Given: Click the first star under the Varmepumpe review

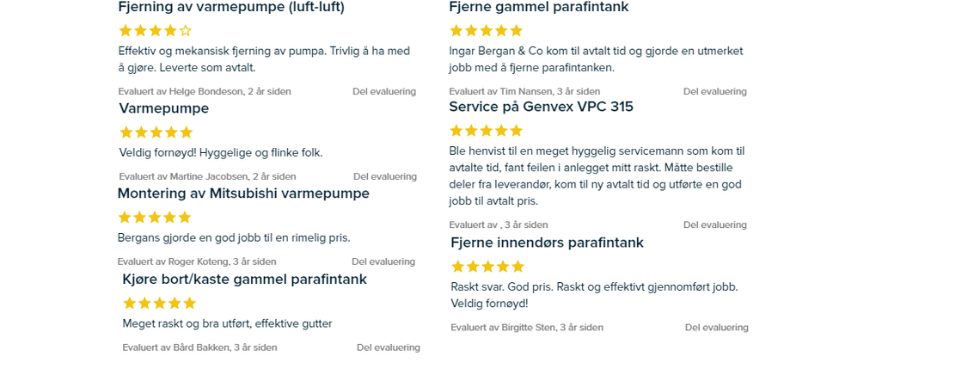Looking at the screenshot, I should pos(126,132).
